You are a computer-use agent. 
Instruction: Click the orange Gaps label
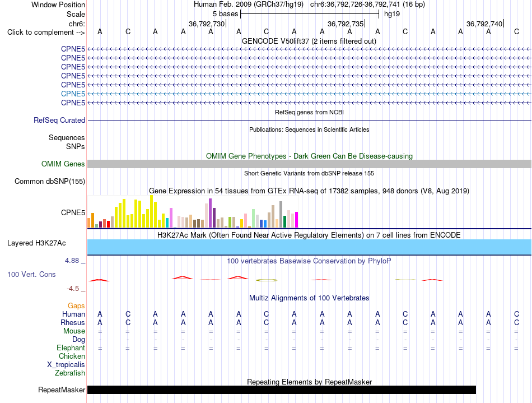76,306
